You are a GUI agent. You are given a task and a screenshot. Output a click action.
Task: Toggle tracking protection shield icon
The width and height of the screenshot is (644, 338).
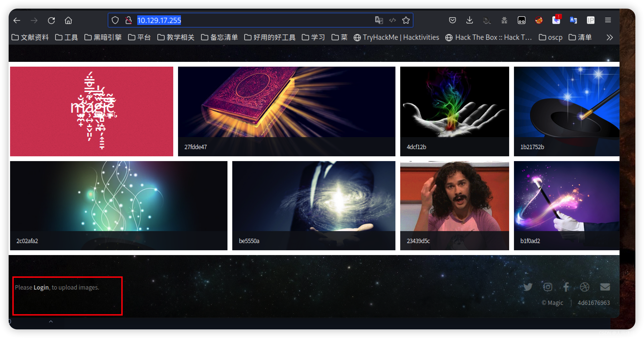tap(115, 20)
